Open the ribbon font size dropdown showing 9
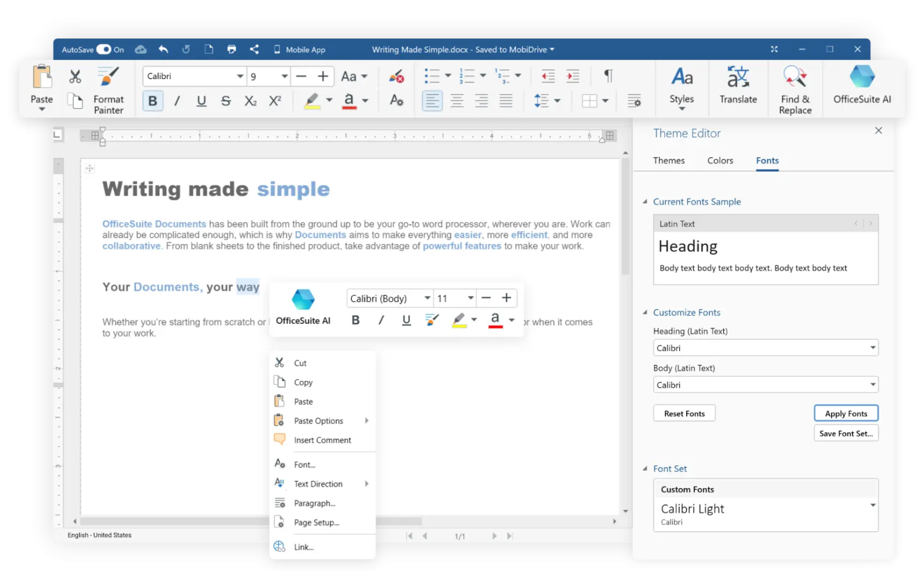Viewport: 924px width, 582px height. click(284, 76)
